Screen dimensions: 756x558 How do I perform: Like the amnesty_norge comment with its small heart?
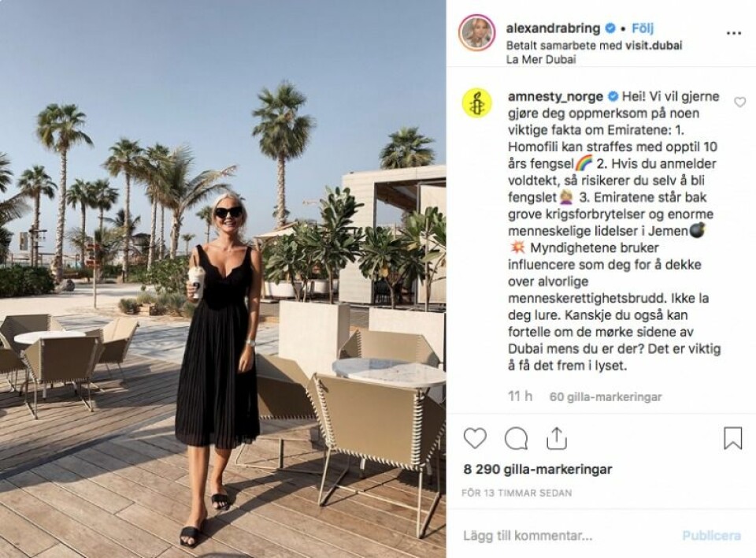[x=739, y=102]
